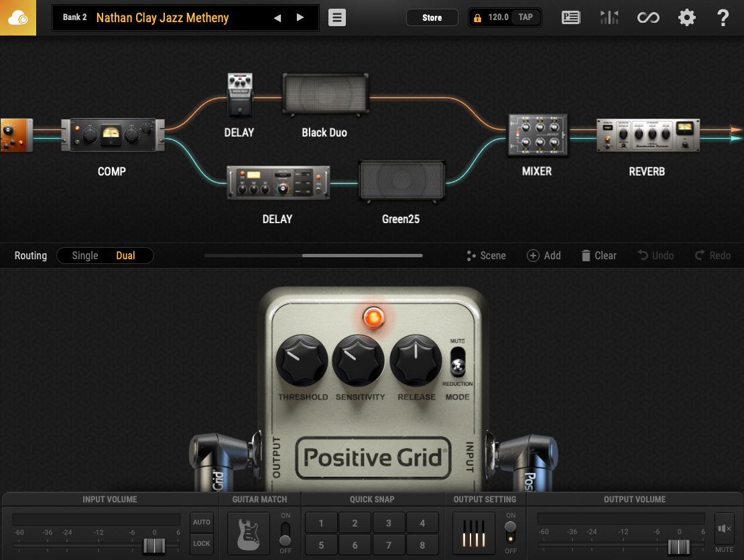Select the COMP rack unit
The width and height of the screenshot is (744, 560).
[x=113, y=135]
